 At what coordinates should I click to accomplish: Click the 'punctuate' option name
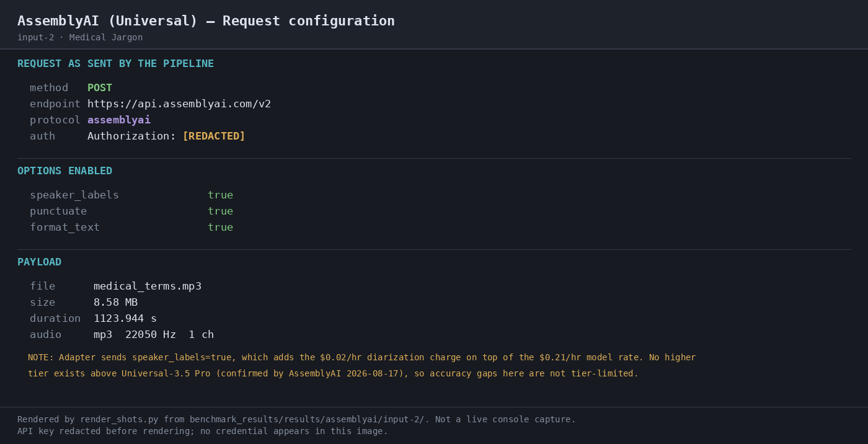tap(58, 211)
